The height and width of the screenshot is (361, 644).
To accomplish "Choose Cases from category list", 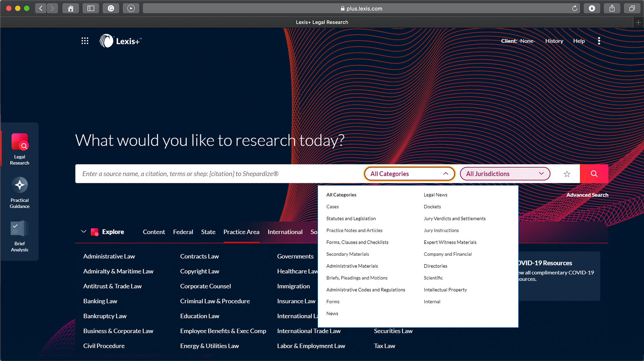I will (x=332, y=207).
